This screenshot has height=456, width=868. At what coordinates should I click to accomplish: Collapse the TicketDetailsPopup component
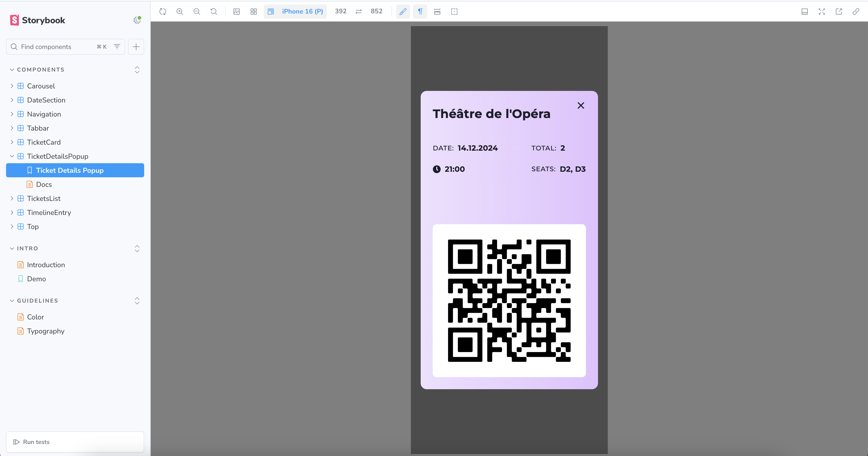pos(12,156)
